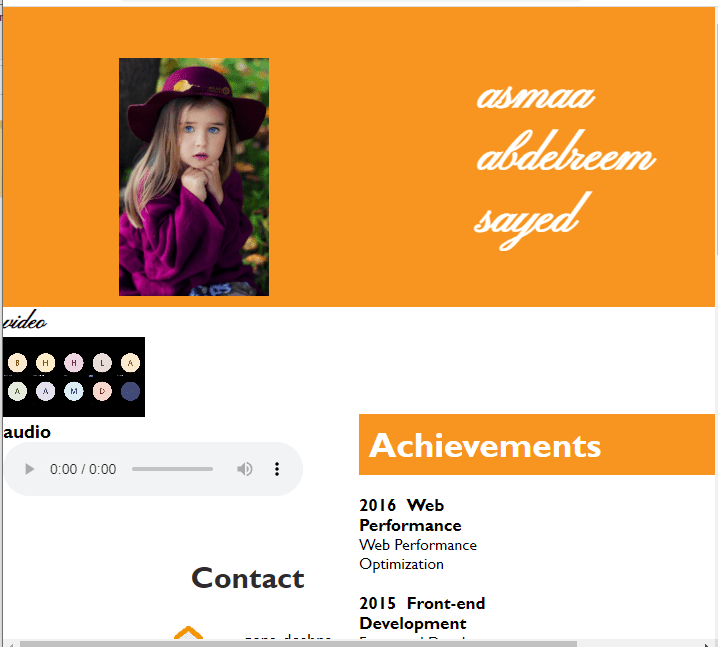Viewport: 718px width, 647px height.
Task: Play the audio track
Action: 30,469
